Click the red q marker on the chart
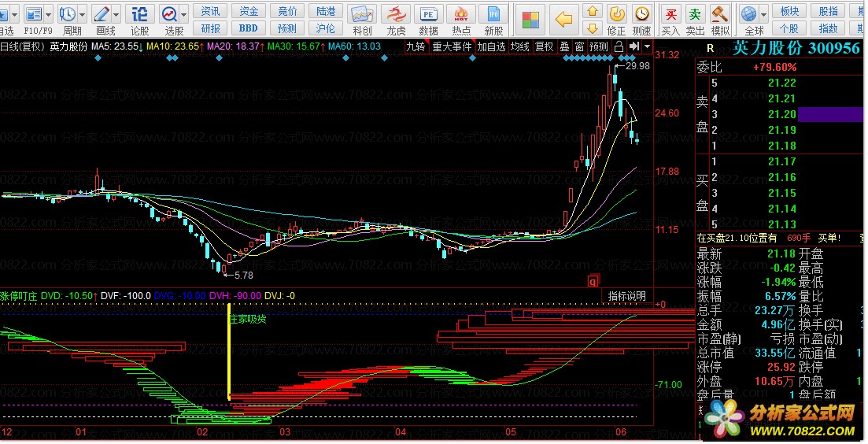The image size is (868, 444). (x=593, y=281)
